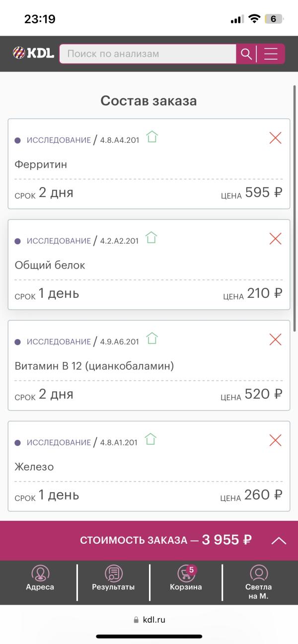This screenshot has height=644, width=298.
Task: Remove Общий белок from the order
Action: click(275, 239)
